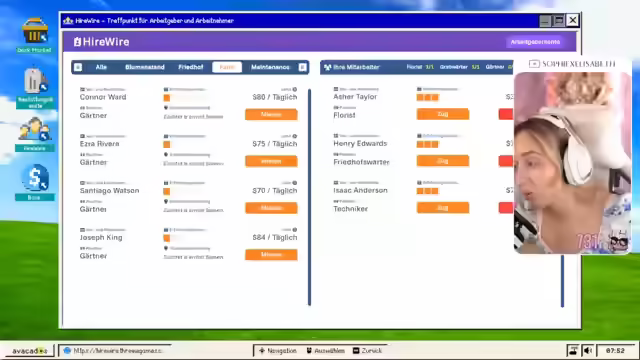Click the red button in Isaac Anderson's row
This screenshot has height=360, width=640.
(506, 208)
